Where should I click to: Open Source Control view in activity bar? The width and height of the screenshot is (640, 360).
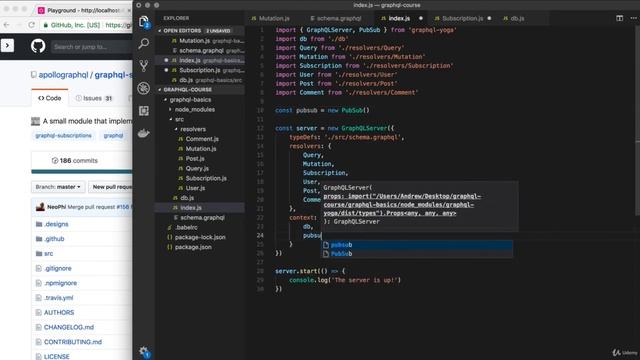(144, 66)
